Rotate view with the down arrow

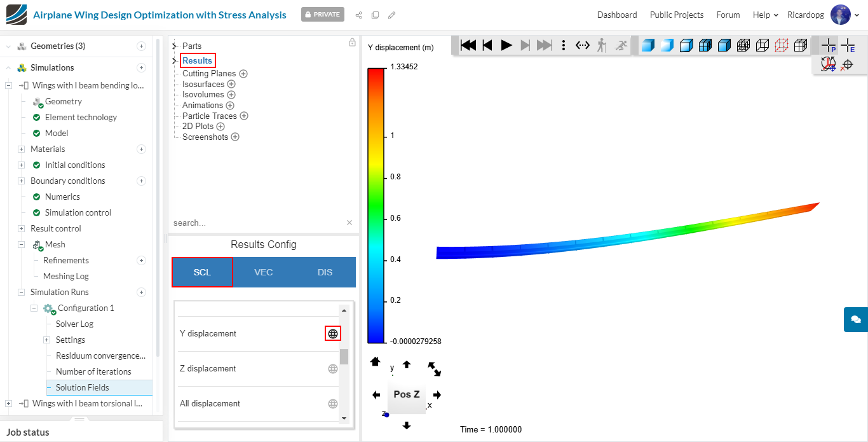pyautogui.click(x=407, y=425)
